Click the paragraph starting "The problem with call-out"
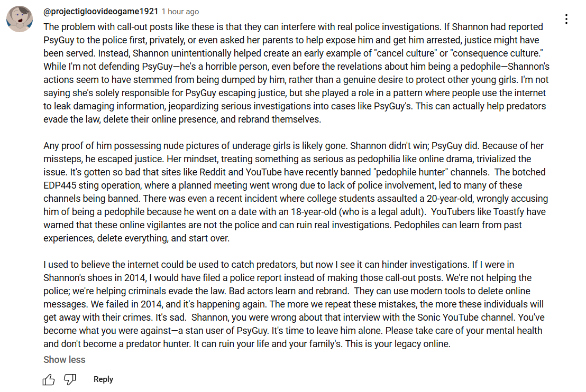Viewport: 586px width, 392px height. 296,73
